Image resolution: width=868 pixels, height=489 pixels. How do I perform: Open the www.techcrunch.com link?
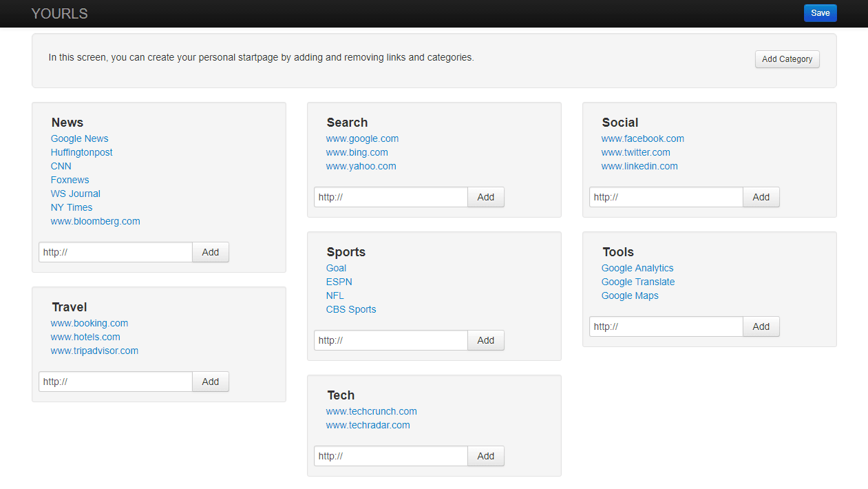tap(371, 411)
